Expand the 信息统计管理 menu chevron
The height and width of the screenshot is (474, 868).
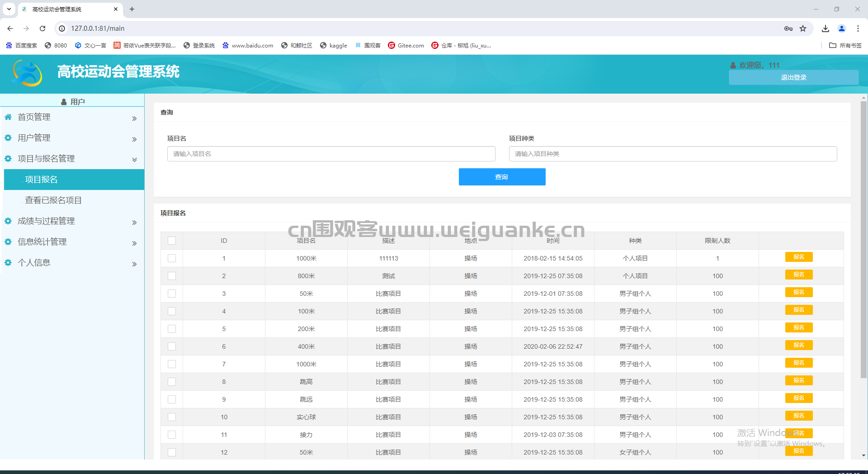click(x=134, y=243)
